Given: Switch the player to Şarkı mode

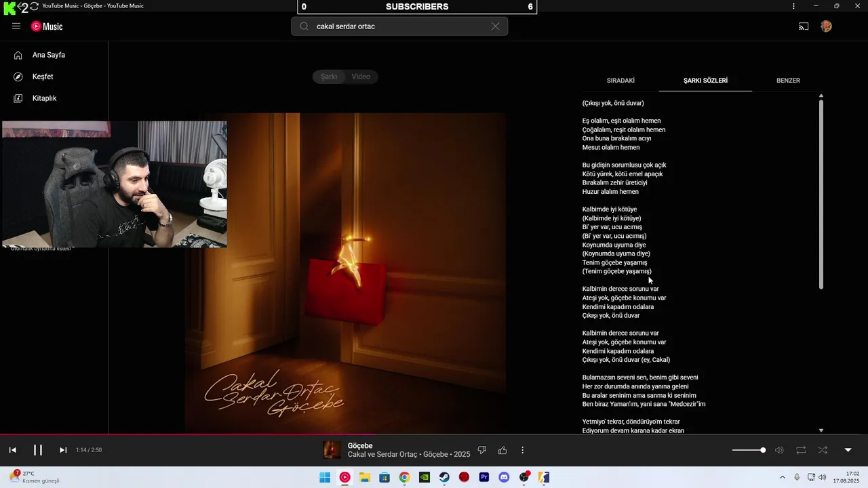Looking at the screenshot, I should pos(329,77).
